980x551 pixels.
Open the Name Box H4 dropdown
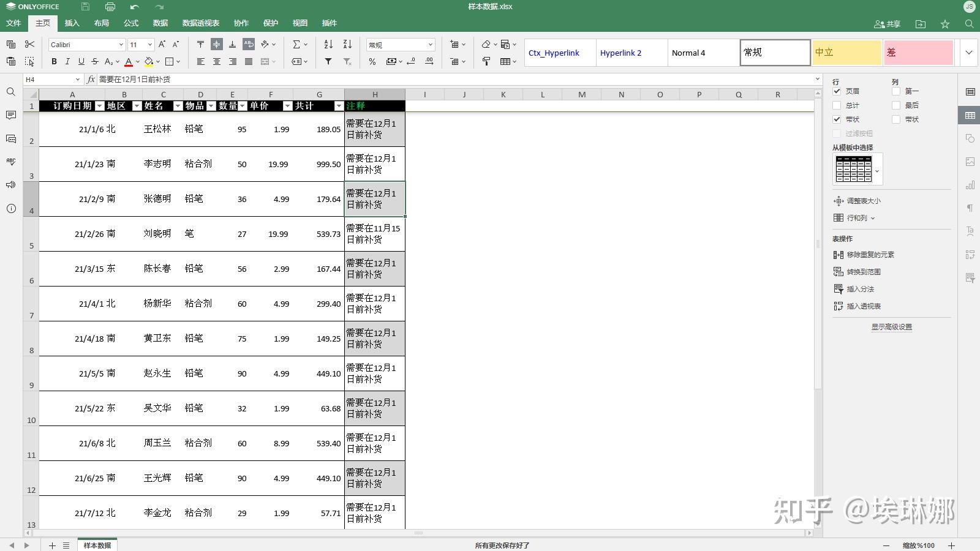click(77, 80)
